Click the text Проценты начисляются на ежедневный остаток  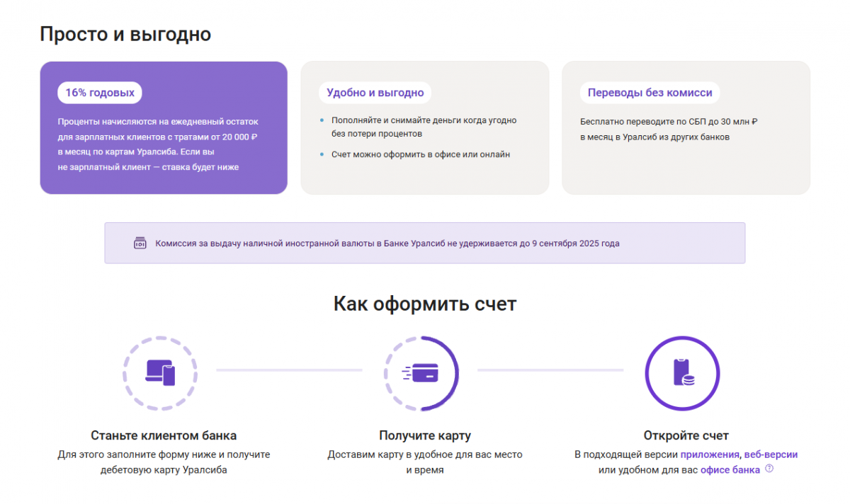click(x=159, y=121)
